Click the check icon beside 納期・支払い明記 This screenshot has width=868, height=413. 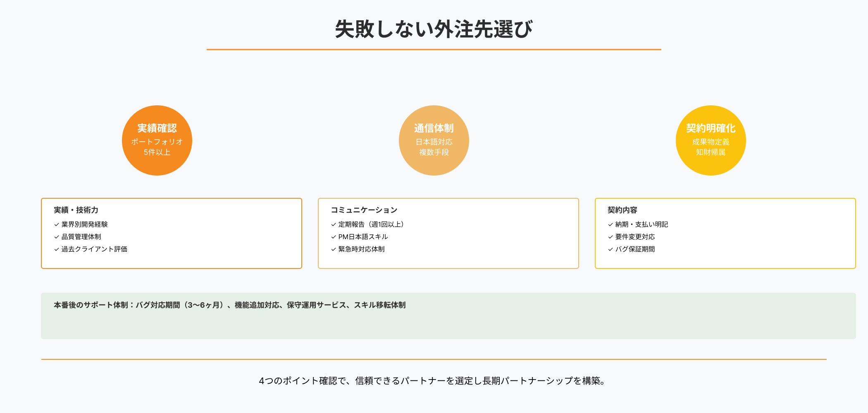click(x=610, y=224)
